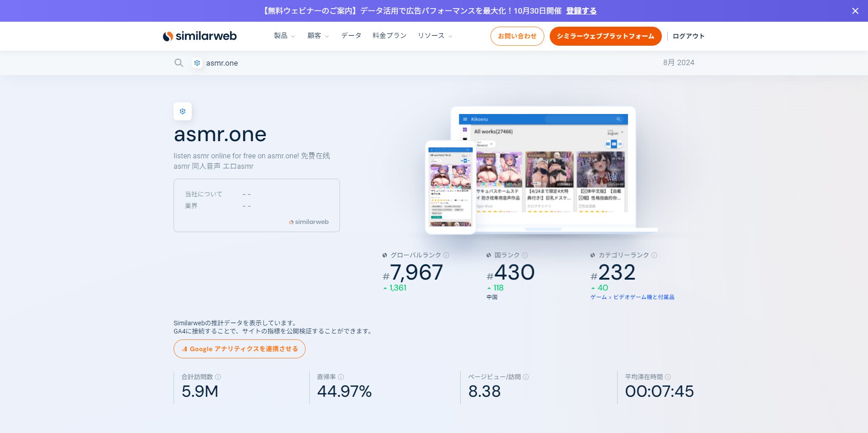868x433 pixels.
Task: Open the 平均滞在時間 info tooltip icon
Action: click(669, 376)
